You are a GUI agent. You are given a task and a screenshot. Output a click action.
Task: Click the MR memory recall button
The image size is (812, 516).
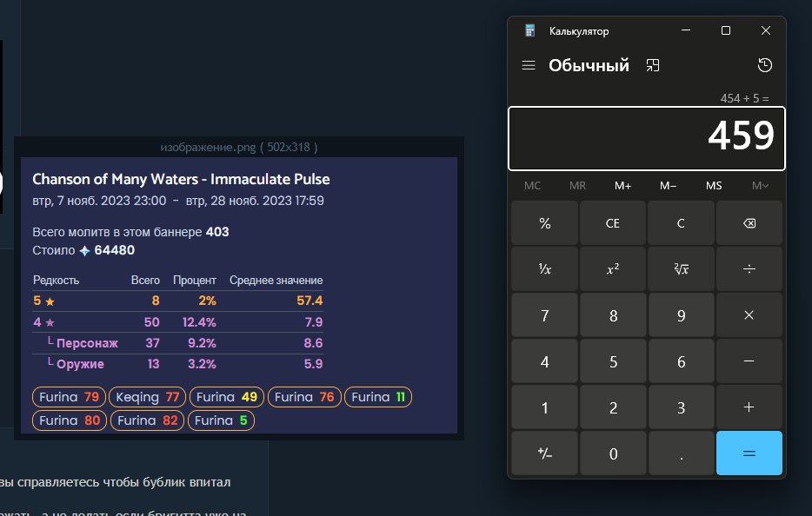[x=577, y=186]
